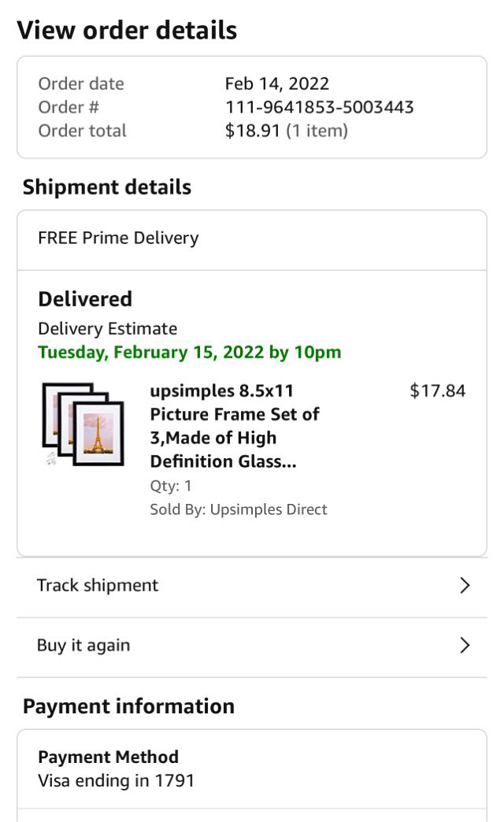Click the Shipment details section heading

coord(107,187)
